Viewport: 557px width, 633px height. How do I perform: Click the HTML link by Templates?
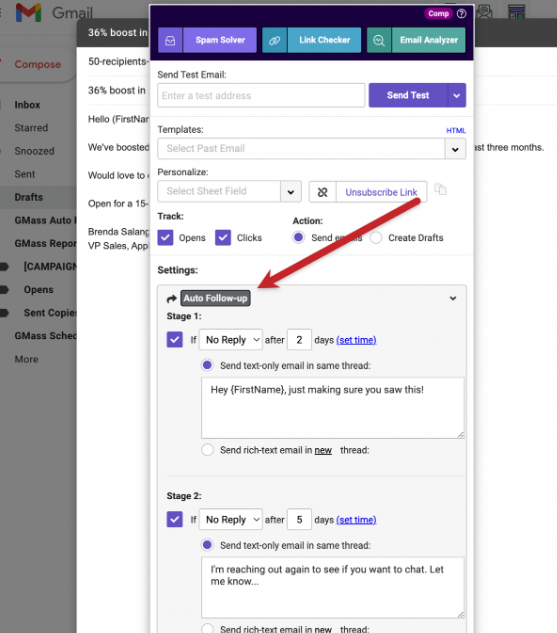tap(456, 130)
